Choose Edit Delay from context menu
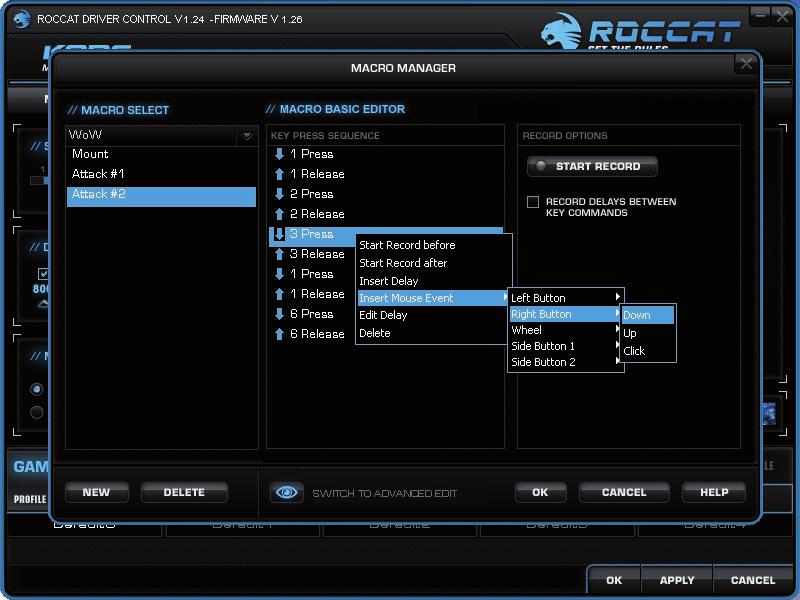The height and width of the screenshot is (600, 800). tap(433, 315)
